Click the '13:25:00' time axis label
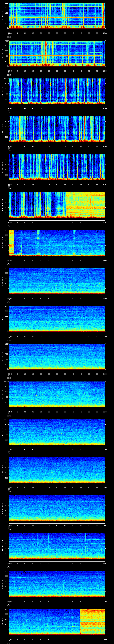Image resolution: width=114 pixels, height=644 pixels. tap(9, 450)
